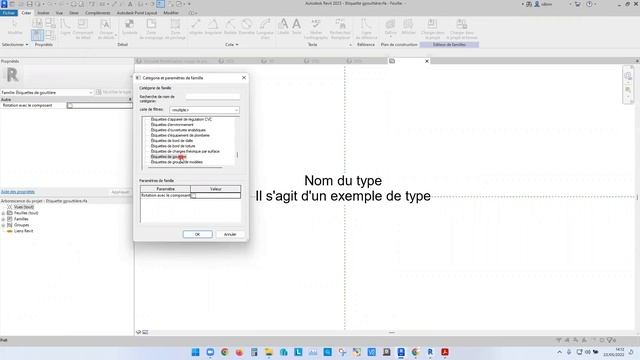This screenshot has height=360, width=640.
Task: Select the Composant de détail tool
Action: (83, 29)
